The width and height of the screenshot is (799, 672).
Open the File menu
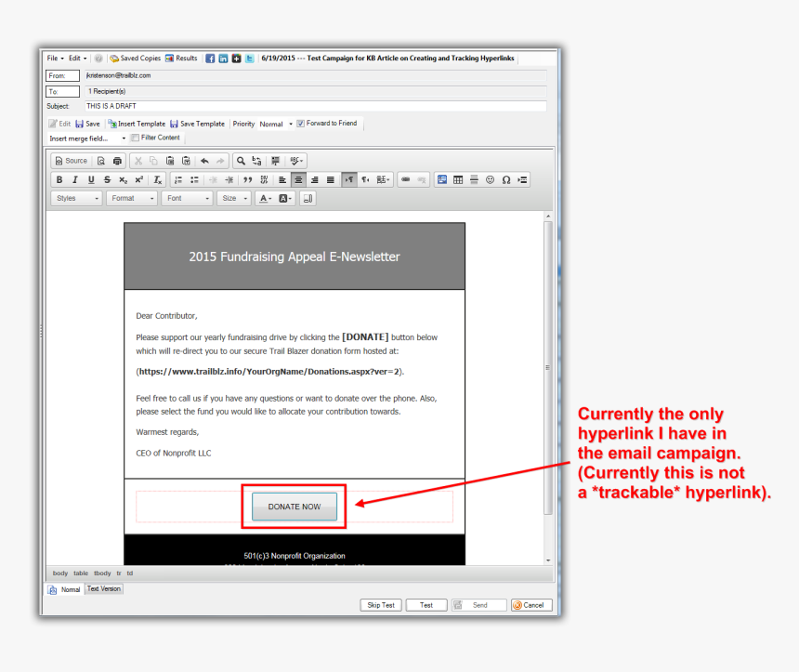tap(55, 58)
